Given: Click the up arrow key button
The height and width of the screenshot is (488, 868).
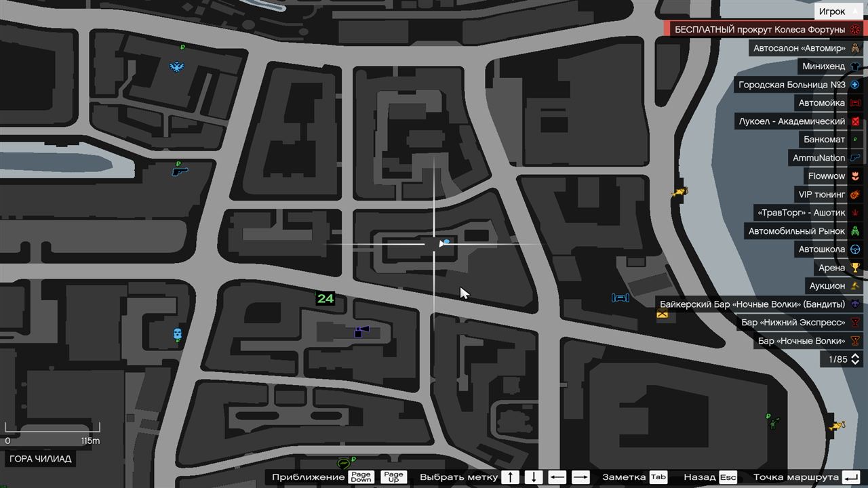Looking at the screenshot, I should [x=510, y=477].
